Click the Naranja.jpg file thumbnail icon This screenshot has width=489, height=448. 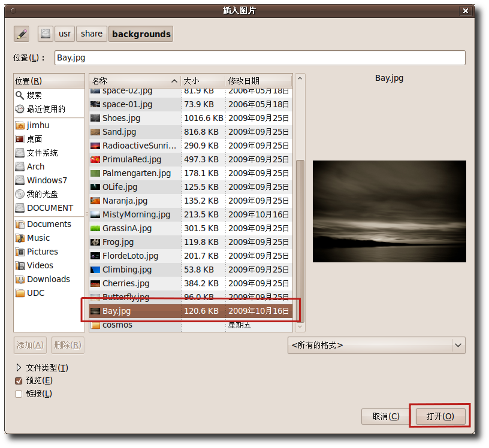click(x=95, y=201)
